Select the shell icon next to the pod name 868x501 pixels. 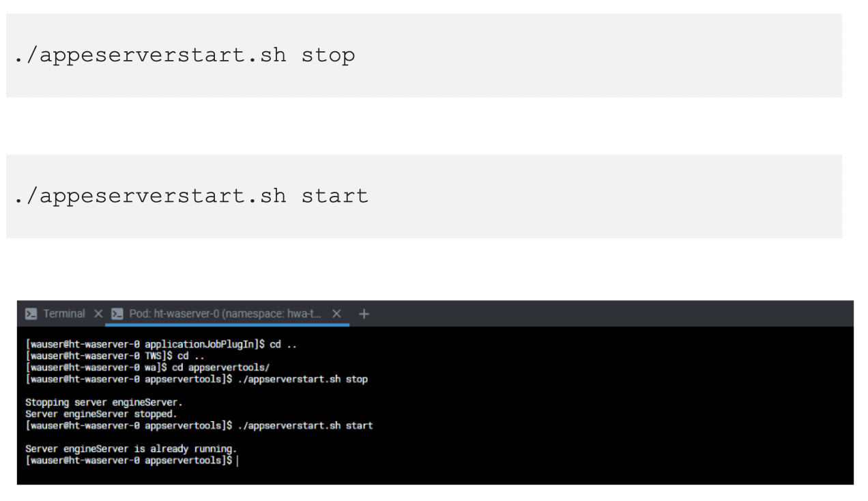tap(117, 313)
